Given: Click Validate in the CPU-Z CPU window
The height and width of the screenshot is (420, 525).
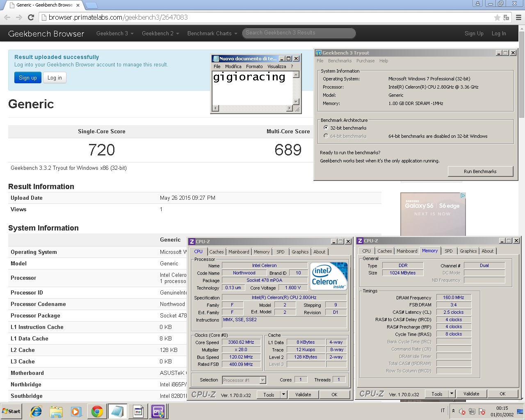Looking at the screenshot, I should (x=303, y=395).
